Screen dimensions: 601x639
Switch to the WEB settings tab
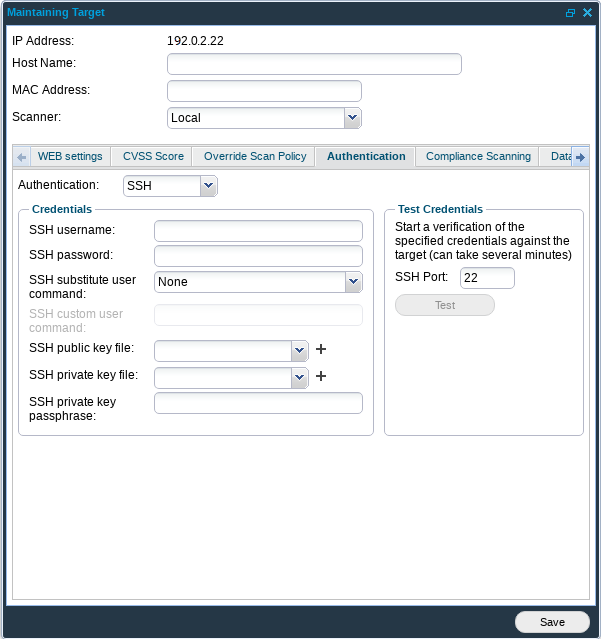click(70, 157)
